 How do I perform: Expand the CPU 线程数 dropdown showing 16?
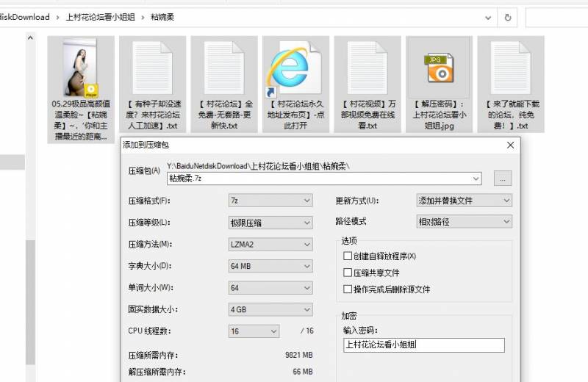tap(270, 331)
